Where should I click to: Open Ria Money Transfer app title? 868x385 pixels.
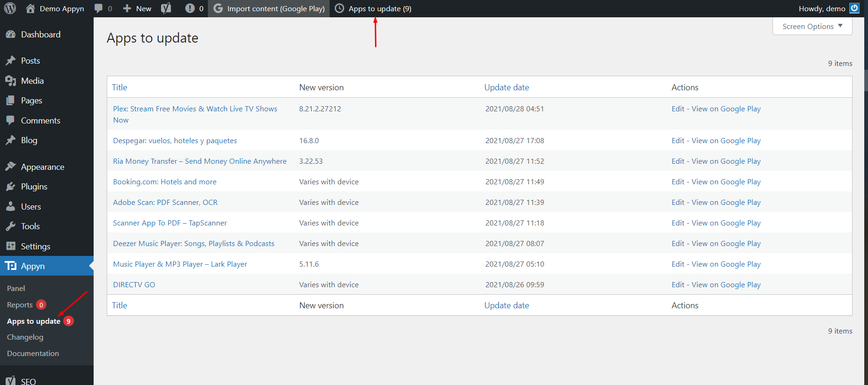coord(199,161)
